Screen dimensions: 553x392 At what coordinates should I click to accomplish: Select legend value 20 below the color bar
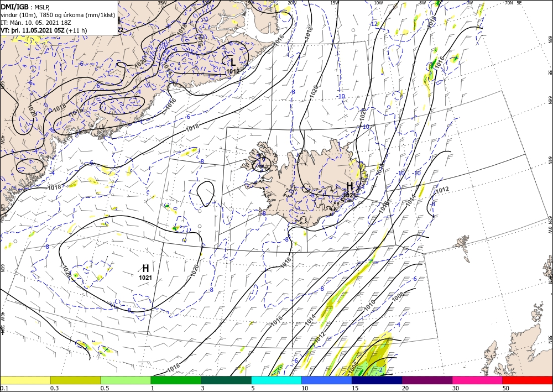(405, 388)
